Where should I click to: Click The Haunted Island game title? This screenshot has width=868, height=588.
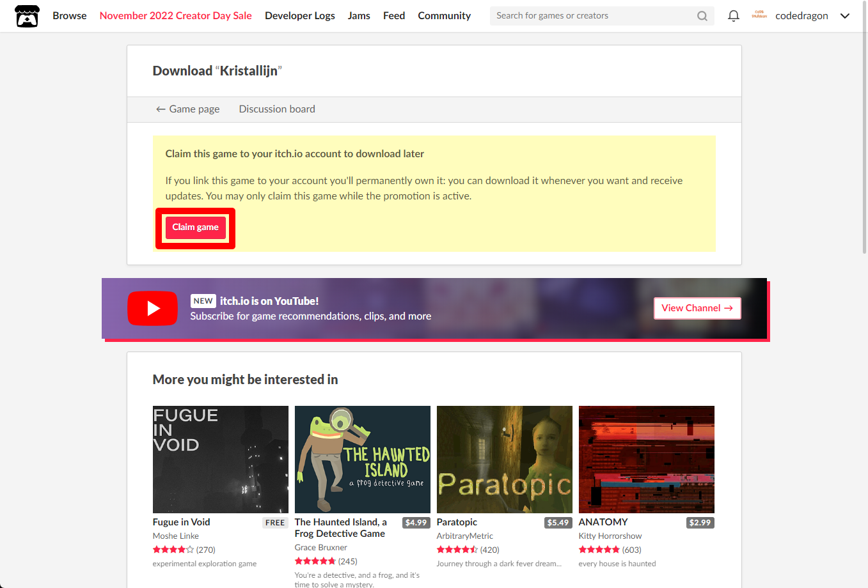coord(341,528)
